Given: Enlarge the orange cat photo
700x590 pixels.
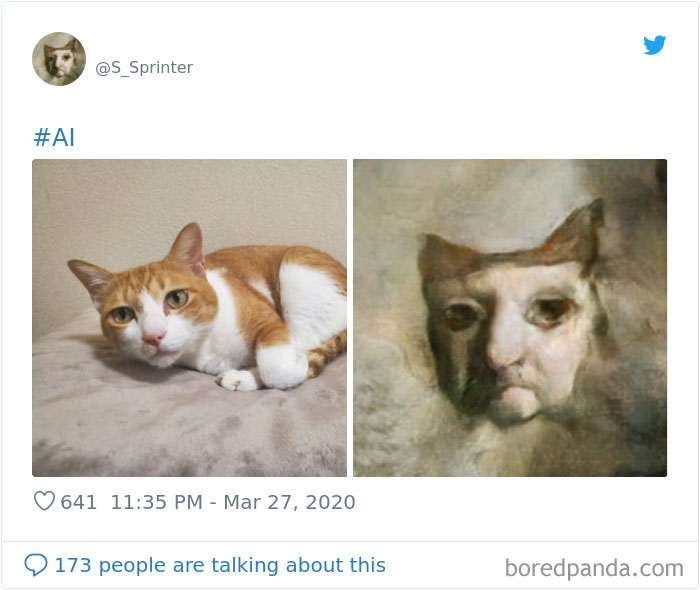Looking at the screenshot, I should [x=189, y=317].
